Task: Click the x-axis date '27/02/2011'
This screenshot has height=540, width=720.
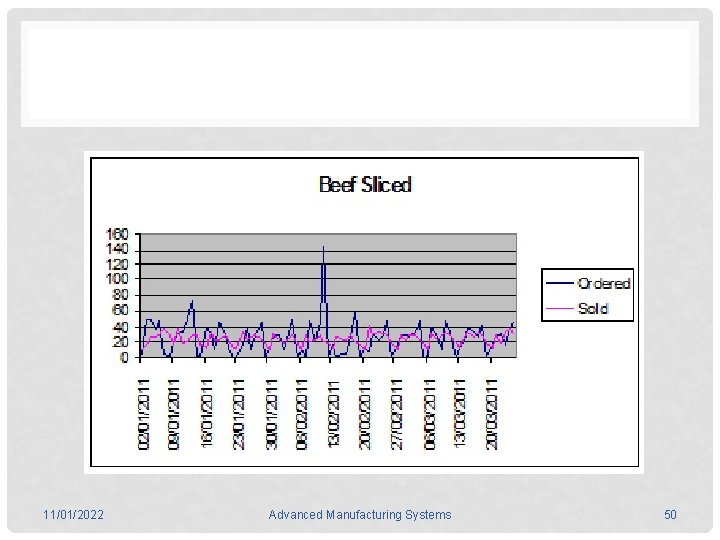Action: [x=396, y=414]
